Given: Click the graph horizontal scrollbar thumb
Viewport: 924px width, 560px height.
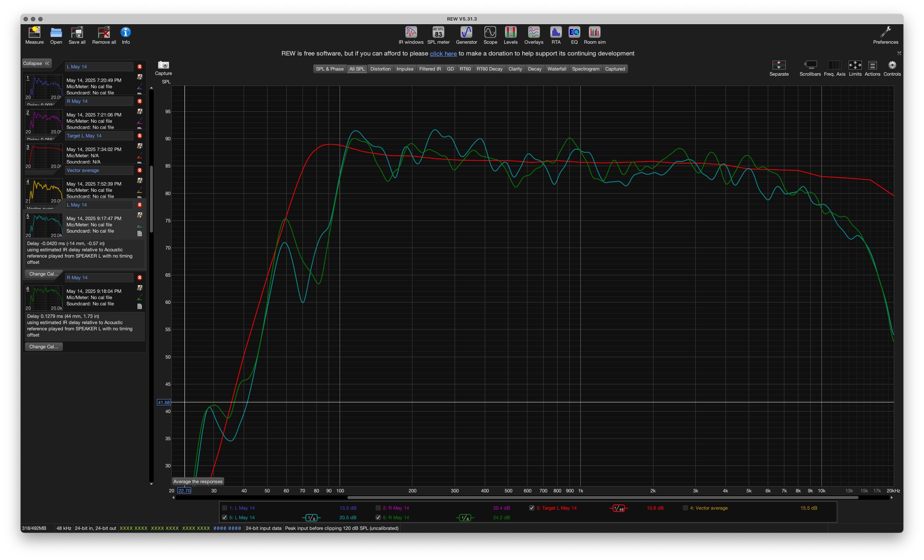Looking at the screenshot, I should (x=603, y=498).
